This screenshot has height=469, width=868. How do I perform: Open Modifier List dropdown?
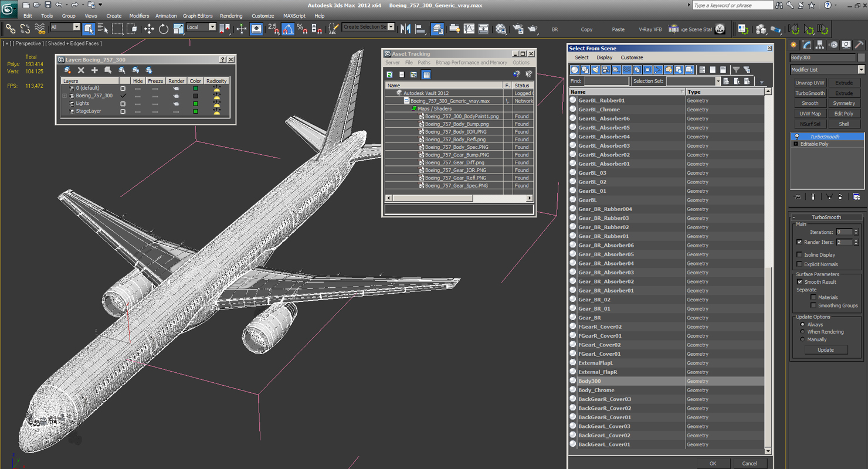pos(827,70)
